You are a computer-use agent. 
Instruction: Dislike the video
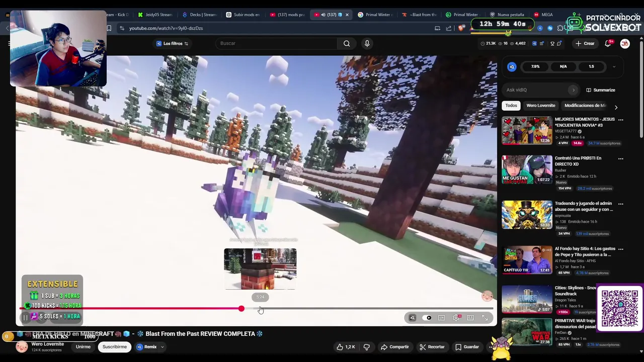(367, 347)
